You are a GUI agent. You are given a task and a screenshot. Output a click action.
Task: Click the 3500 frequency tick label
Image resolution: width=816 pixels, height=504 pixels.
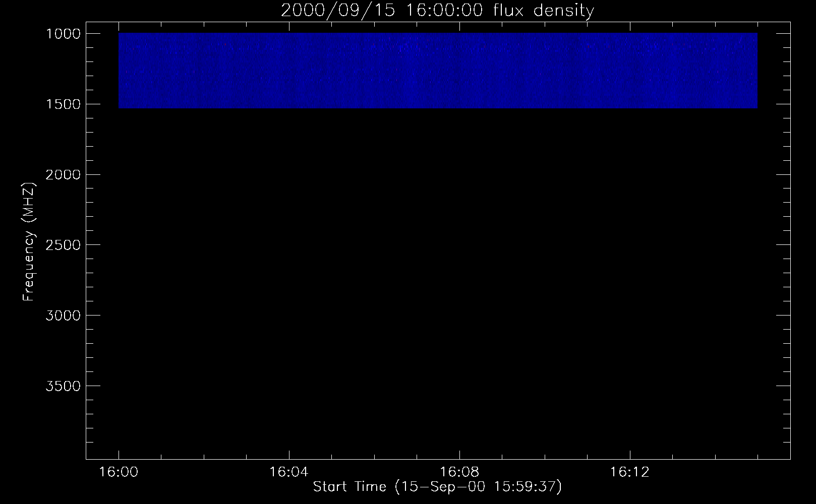pos(63,386)
